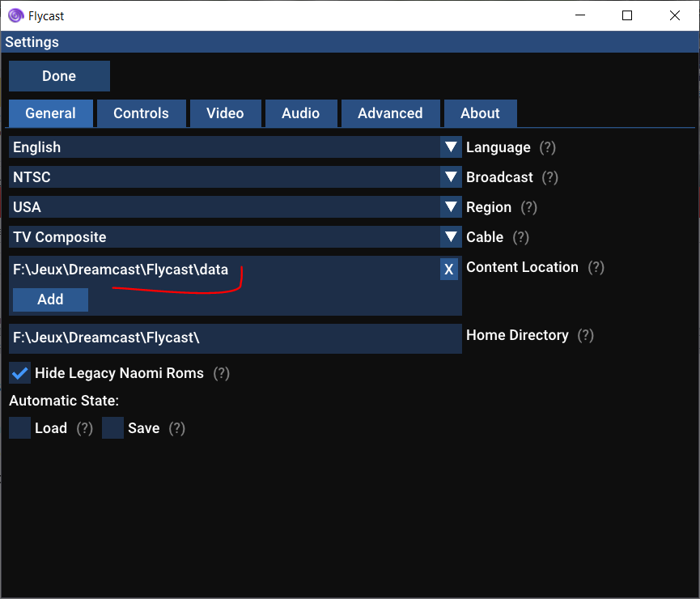
Task: Expand the Cable TV Composite dropdown
Action: click(x=235, y=237)
